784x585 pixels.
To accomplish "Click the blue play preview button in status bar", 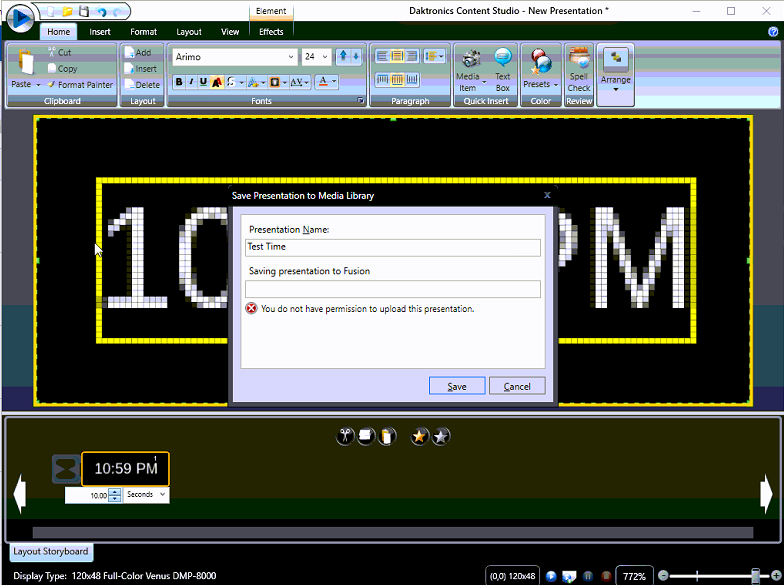I will click(x=551, y=576).
